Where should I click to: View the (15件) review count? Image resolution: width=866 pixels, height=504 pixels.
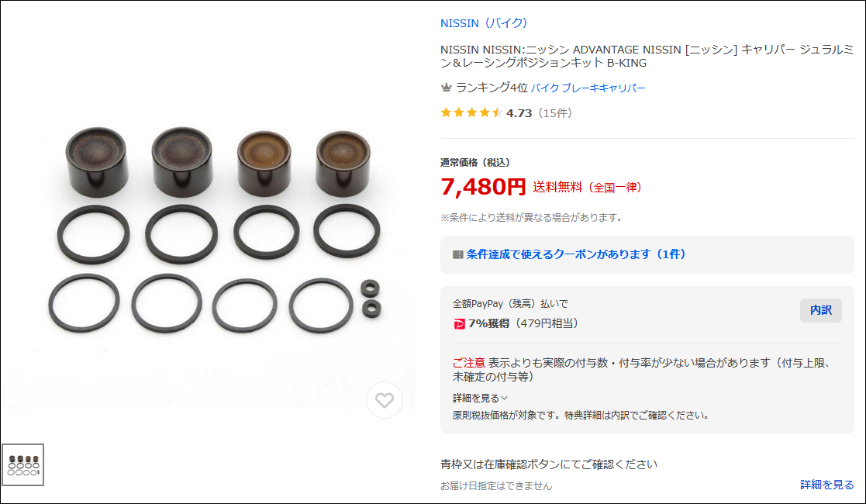coord(554,113)
